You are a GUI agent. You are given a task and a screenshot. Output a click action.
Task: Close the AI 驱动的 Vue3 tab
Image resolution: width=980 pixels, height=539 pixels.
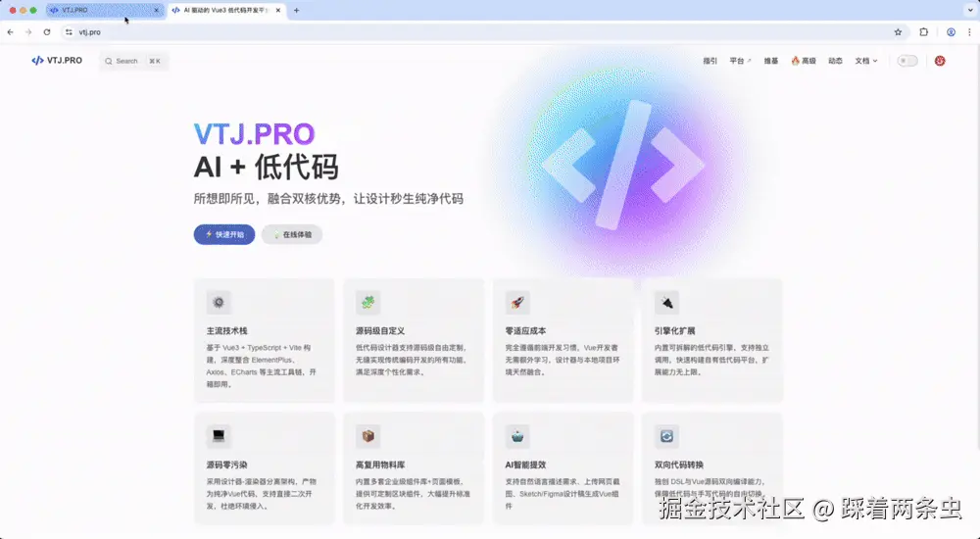pyautogui.click(x=278, y=11)
